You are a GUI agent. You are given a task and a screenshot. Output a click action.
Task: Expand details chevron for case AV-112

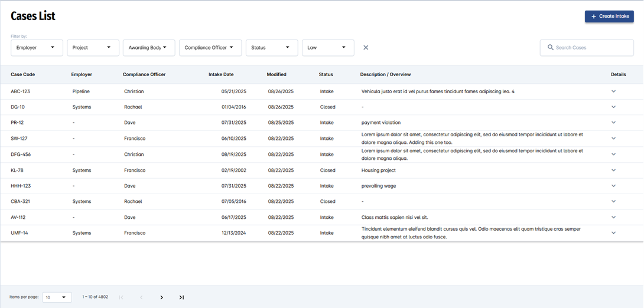614,217
